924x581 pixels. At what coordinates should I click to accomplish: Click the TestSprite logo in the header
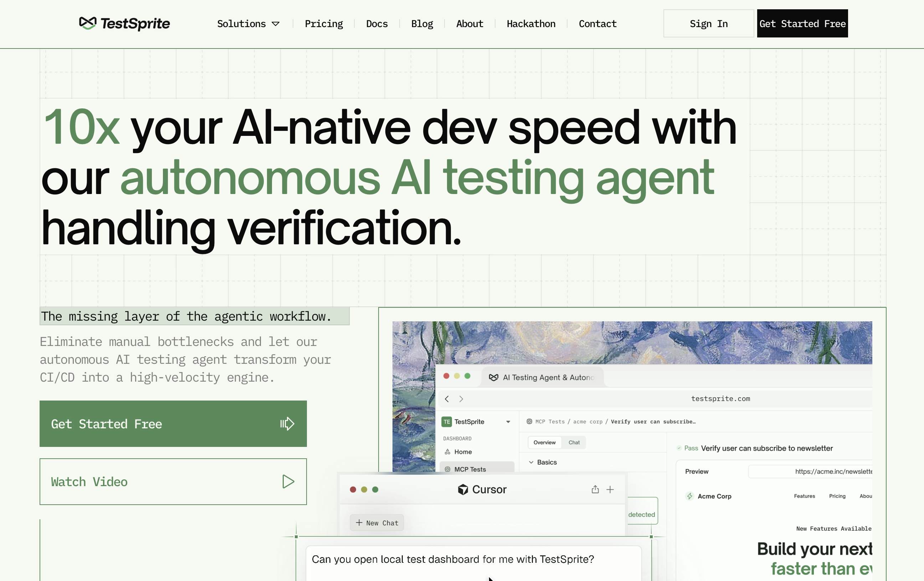(124, 24)
